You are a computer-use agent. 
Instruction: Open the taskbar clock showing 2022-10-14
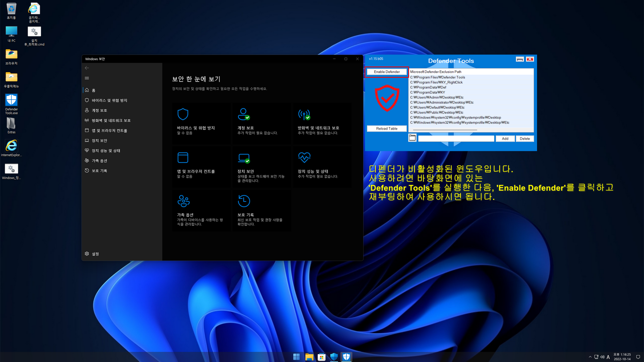click(622, 357)
